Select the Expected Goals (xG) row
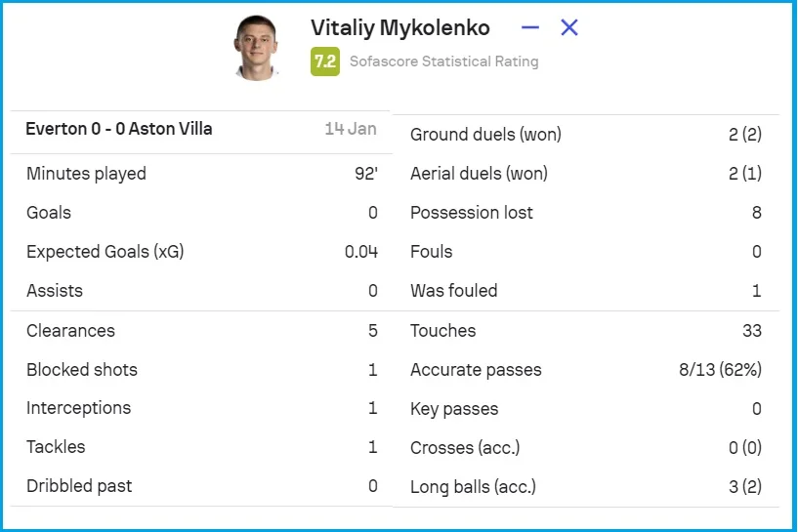798x532 pixels. tap(201, 252)
